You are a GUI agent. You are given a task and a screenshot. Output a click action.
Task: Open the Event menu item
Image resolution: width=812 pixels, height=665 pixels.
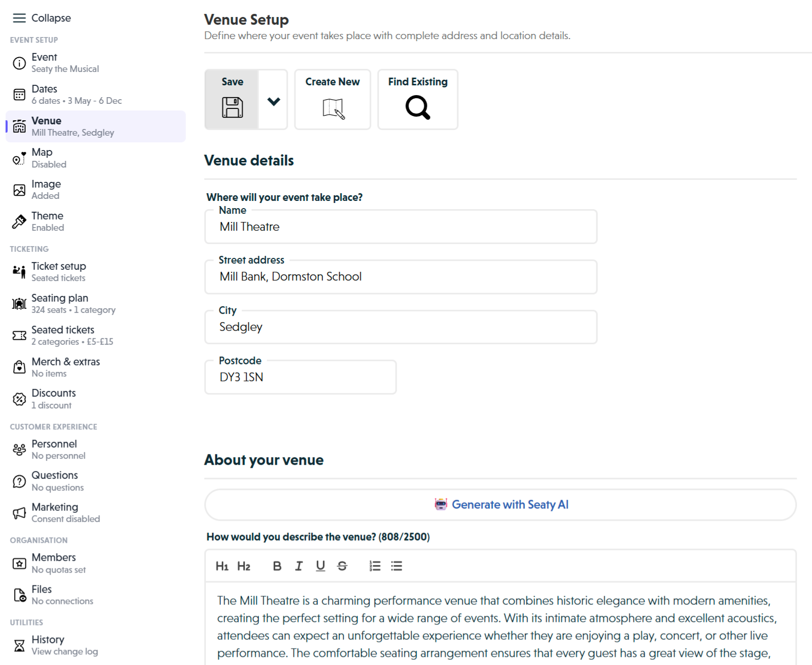pyautogui.click(x=96, y=63)
